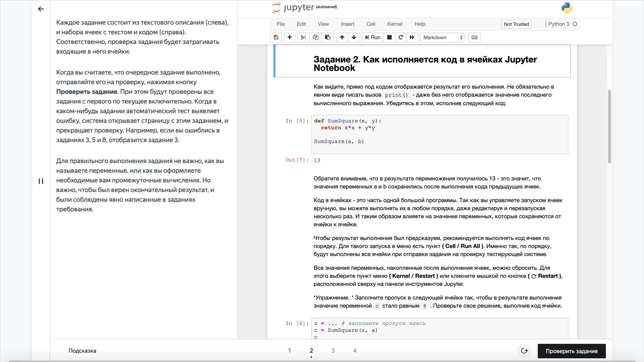Click the 'In [5]:' prompt label
Image resolution: width=644 pixels, height=362 pixels.
tap(297, 121)
